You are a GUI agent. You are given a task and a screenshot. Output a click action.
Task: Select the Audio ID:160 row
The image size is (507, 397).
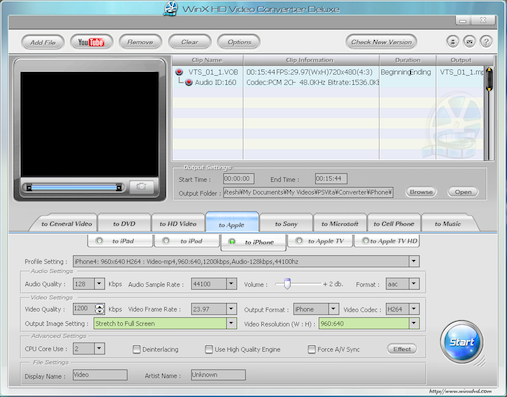pos(328,82)
